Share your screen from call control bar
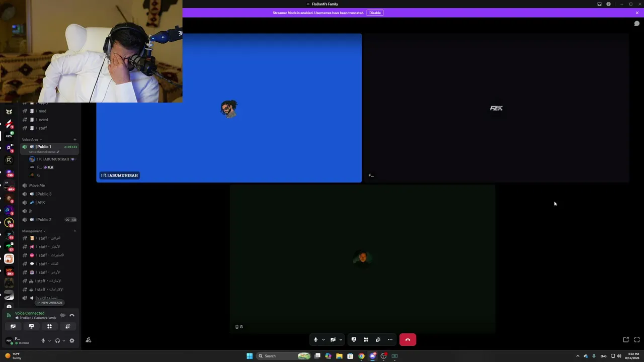 (354, 340)
